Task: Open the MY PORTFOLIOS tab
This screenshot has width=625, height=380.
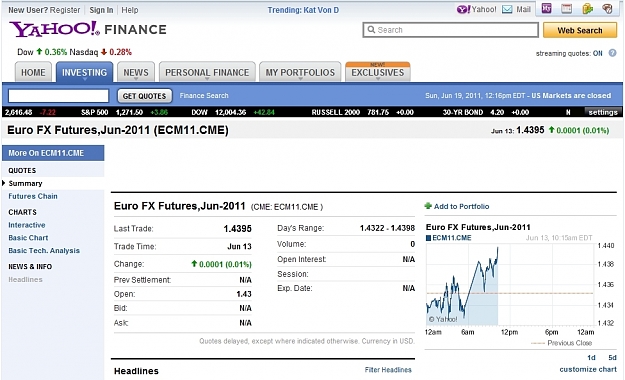Action: [300, 72]
